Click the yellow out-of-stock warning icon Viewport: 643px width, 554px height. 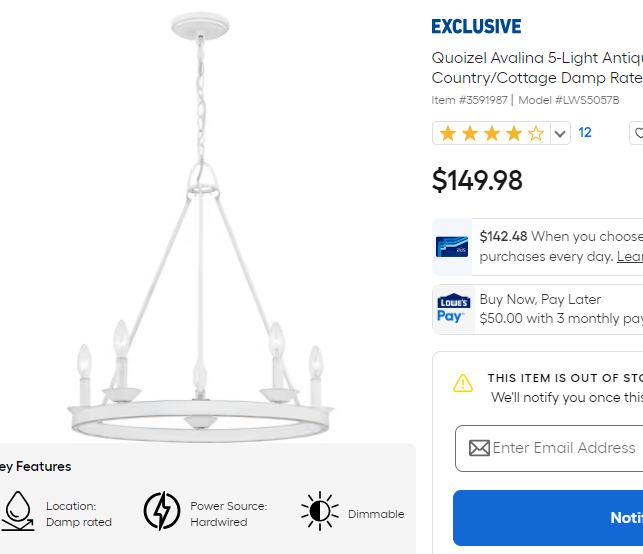tap(463, 383)
